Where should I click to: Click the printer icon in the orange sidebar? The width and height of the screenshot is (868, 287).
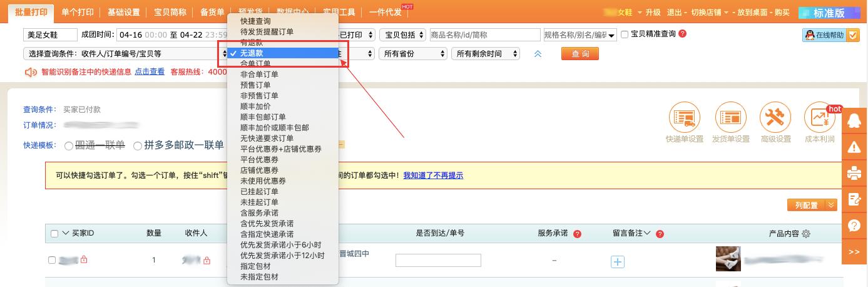(x=854, y=174)
